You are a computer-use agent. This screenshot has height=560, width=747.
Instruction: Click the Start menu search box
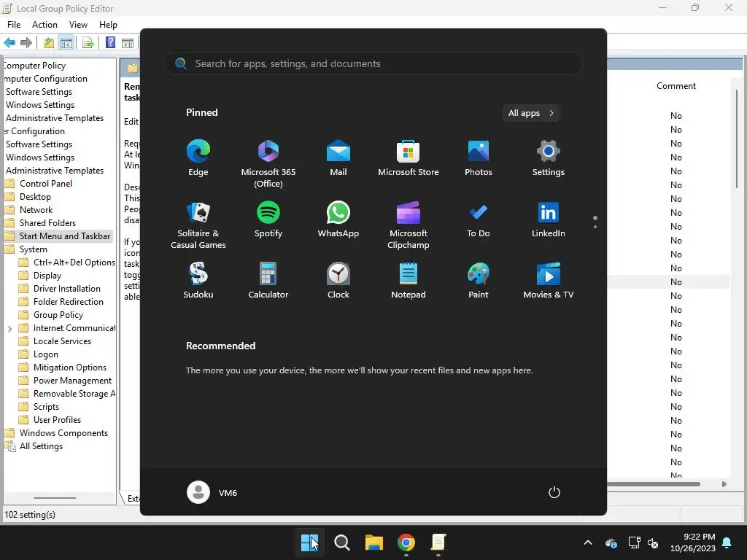tap(373, 64)
